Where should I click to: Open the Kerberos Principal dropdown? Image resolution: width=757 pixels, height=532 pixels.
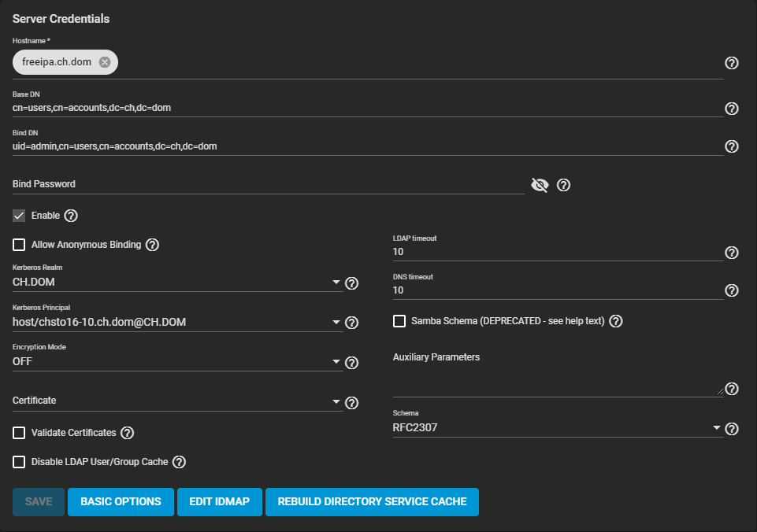click(x=177, y=322)
